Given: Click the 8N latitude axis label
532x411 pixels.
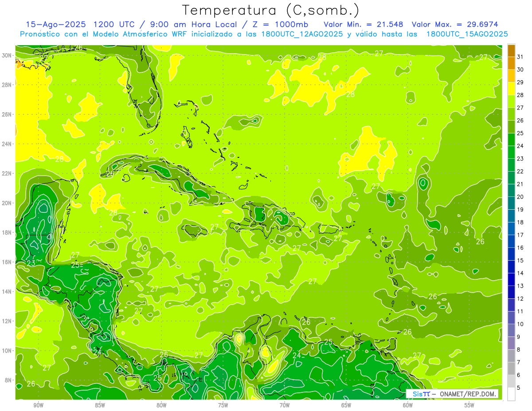Looking at the screenshot, I should 9,380.
